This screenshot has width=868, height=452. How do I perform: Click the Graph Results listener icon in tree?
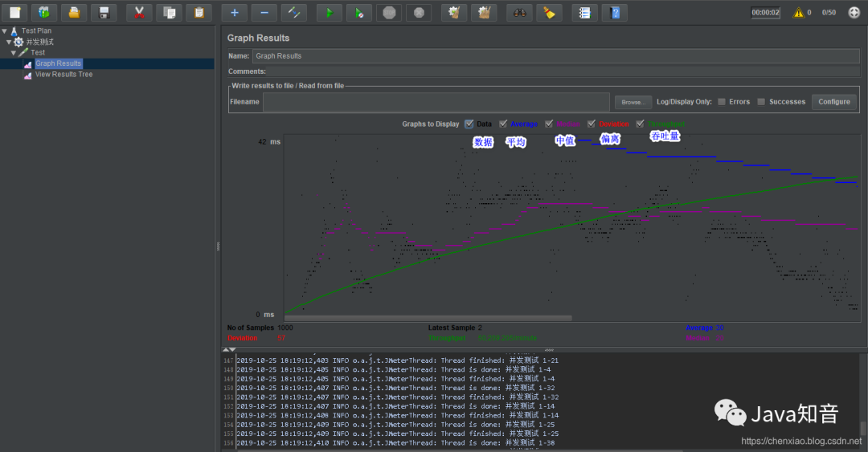[x=27, y=64]
